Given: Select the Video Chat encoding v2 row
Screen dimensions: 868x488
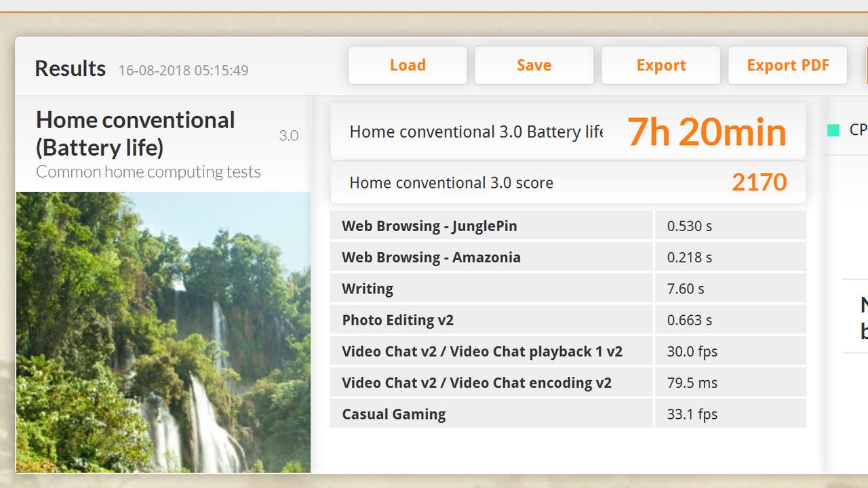Looking at the screenshot, I should pos(568,382).
